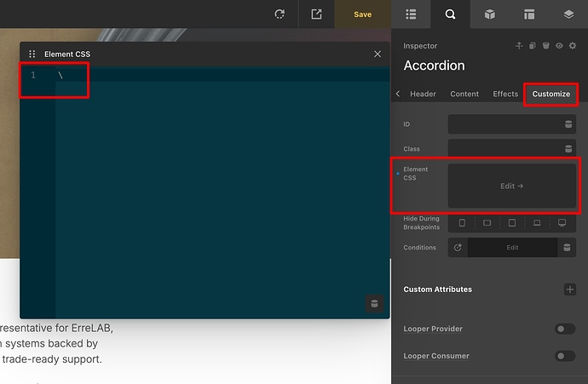
Task: Click line 1 in the CSS code editor
Action: click(x=222, y=75)
